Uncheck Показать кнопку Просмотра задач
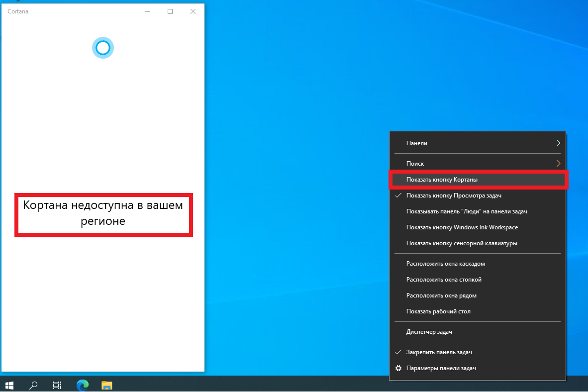Screen dimensions: 588x392 (478, 196)
